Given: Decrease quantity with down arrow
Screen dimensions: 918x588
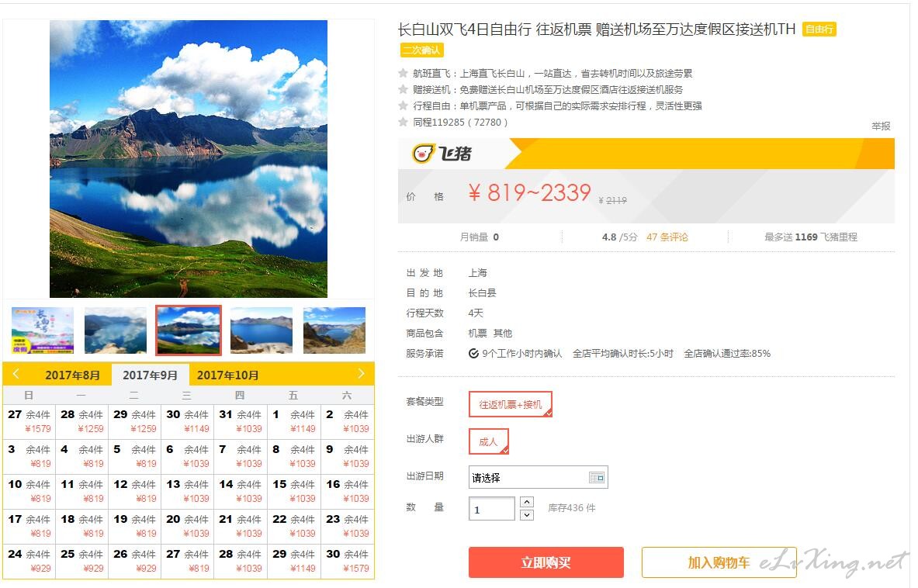Looking at the screenshot, I should (x=527, y=515).
